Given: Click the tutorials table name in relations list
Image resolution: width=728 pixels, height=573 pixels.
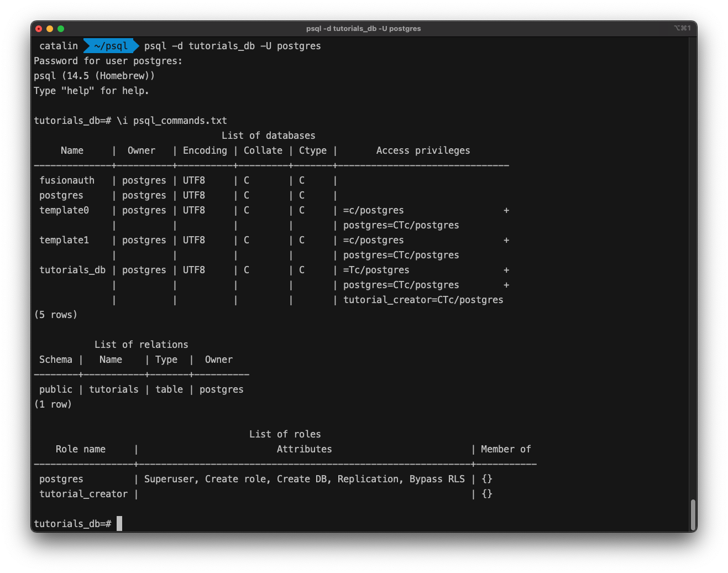Looking at the screenshot, I should pos(114,389).
